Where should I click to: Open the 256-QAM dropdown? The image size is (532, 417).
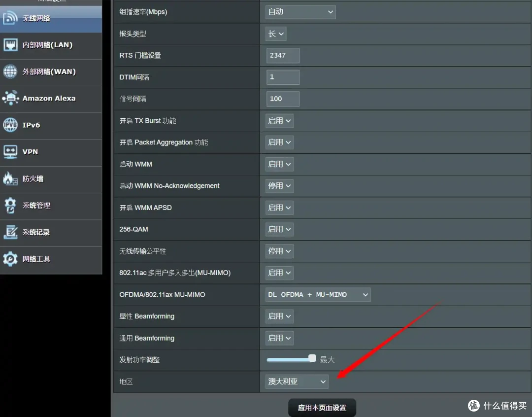[279, 229]
